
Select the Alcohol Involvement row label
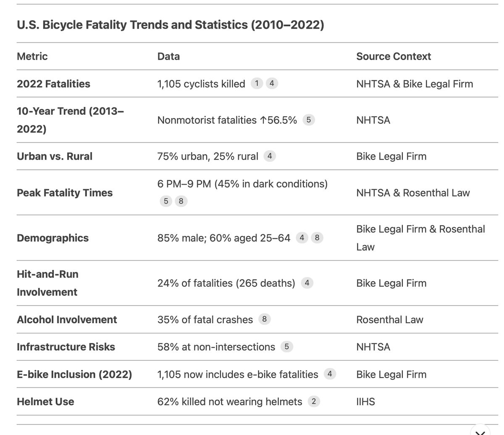67,319
